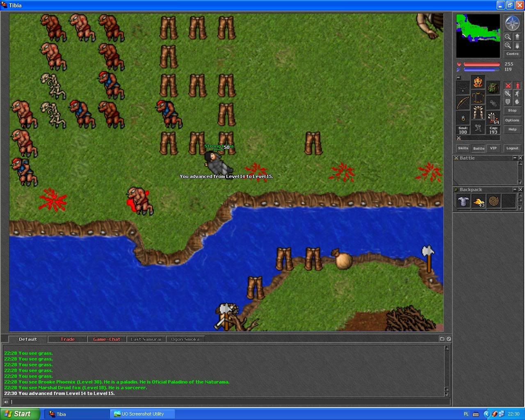This screenshot has height=420, width=525.
Task: Open the Skills window
Action: click(463, 148)
